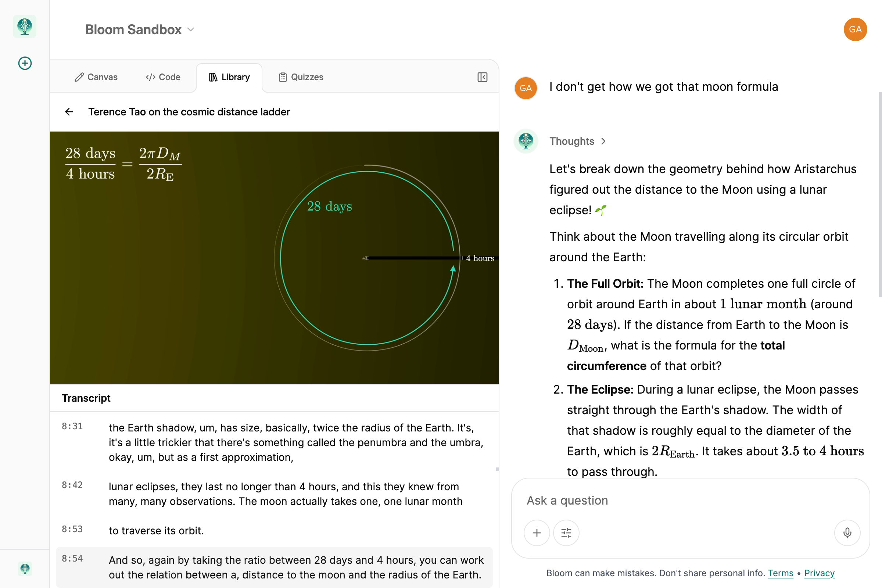Jump to transcript timestamp 8:31
The height and width of the screenshot is (588, 882).
coord(72,426)
